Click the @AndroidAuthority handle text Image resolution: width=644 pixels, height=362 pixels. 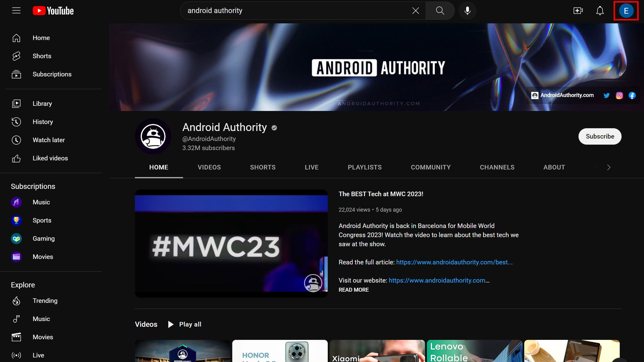(x=209, y=139)
